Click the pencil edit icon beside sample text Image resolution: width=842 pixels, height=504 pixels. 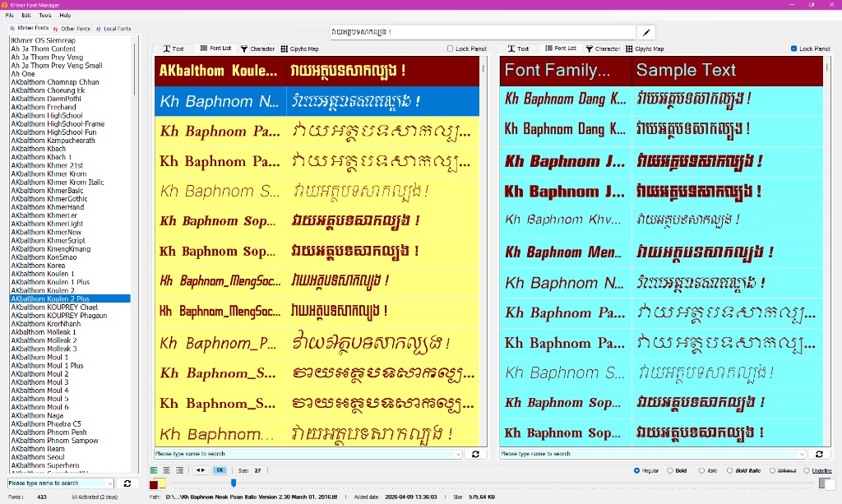pyautogui.click(x=646, y=32)
